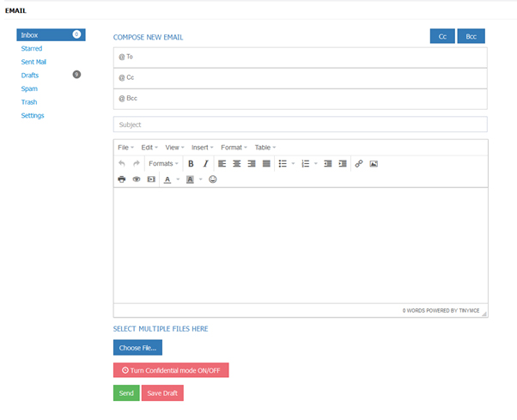Image resolution: width=517 pixels, height=420 pixels.
Task: Click Choose File button
Action: [x=137, y=348]
